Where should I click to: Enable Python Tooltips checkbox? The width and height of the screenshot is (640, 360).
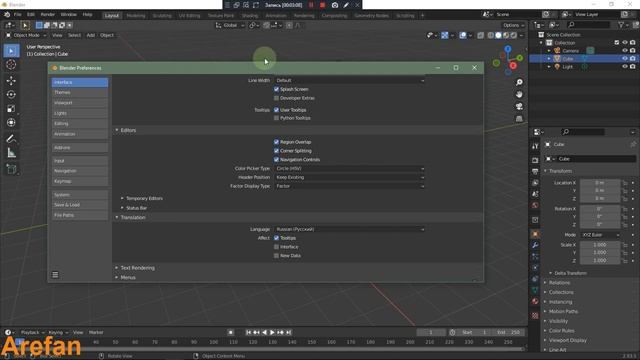(x=276, y=118)
